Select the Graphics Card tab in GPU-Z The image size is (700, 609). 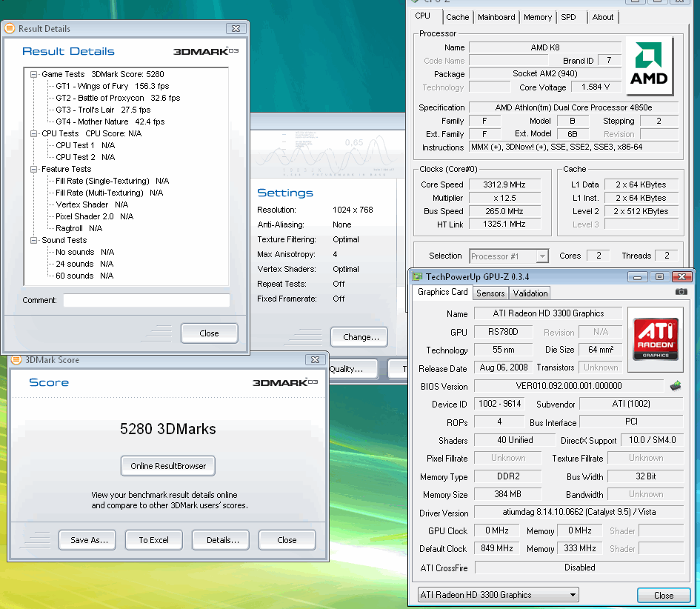coord(442,292)
